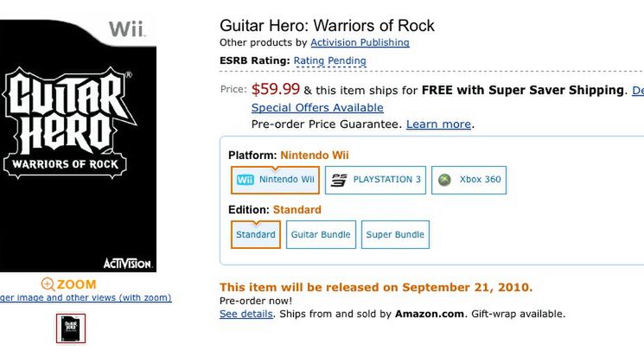This screenshot has height=363, width=644.
Task: Open the Rating Pending ESRB link
Action: [329, 60]
